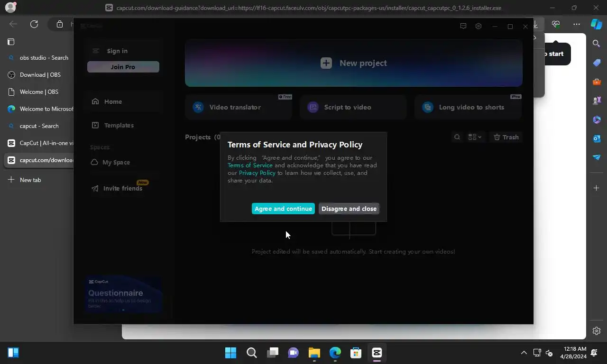
Task: Open Task View on taskbar
Action: tap(273, 353)
